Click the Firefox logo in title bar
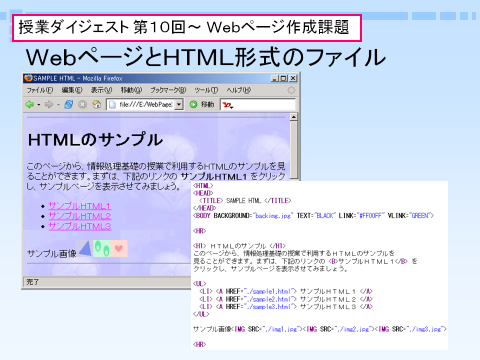The image size is (480, 360). 28,78
